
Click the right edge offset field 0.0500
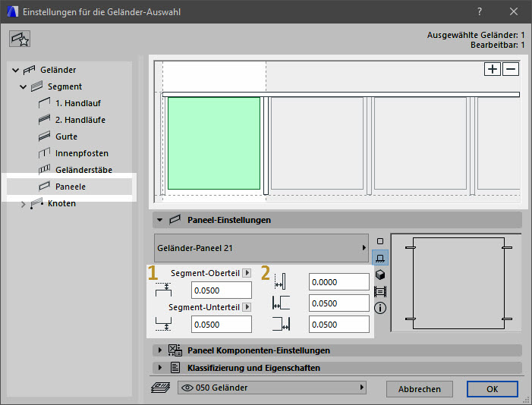pos(339,325)
